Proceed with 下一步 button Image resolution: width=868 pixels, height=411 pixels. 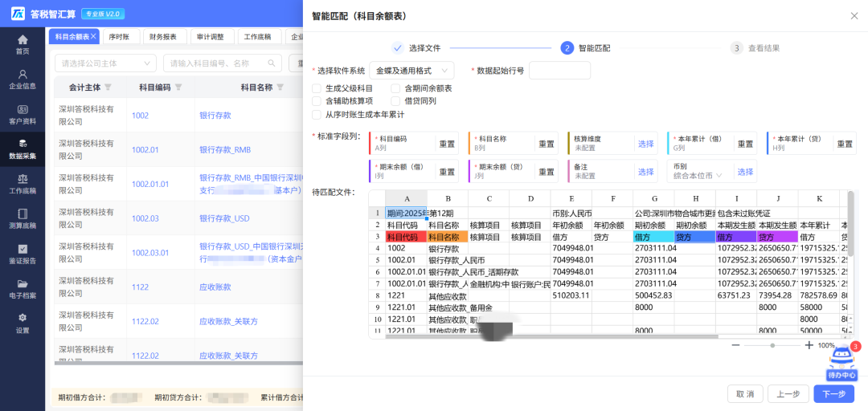tap(834, 394)
